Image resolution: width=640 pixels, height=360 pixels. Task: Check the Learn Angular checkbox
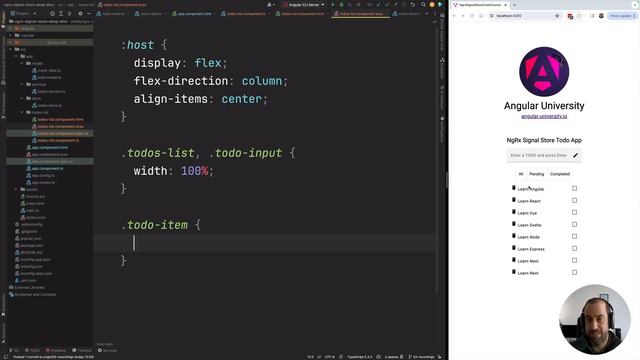[x=574, y=189]
